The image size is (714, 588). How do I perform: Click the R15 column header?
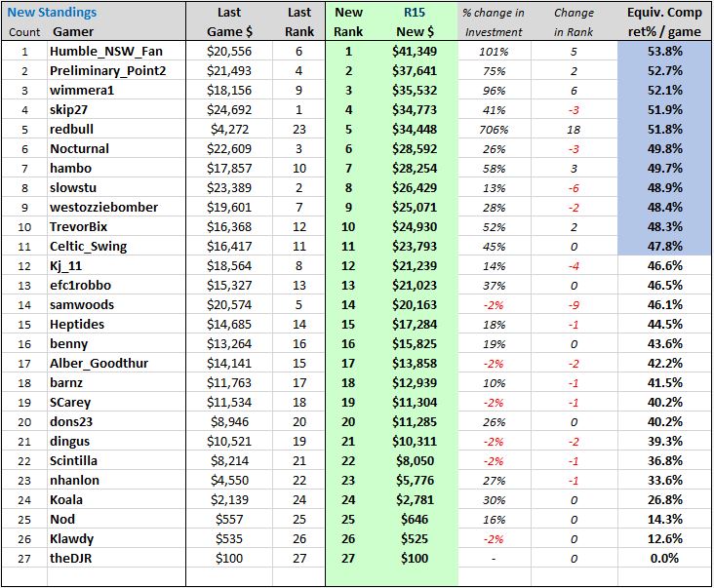tap(415, 13)
